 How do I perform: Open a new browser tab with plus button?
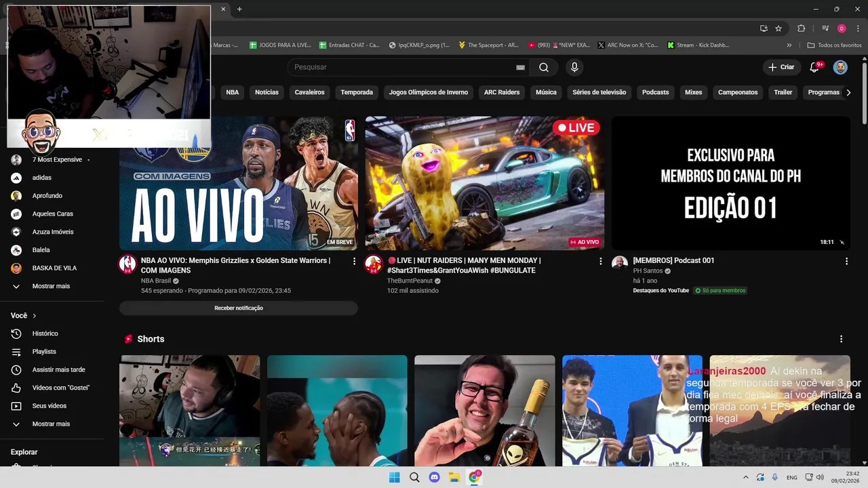click(x=239, y=9)
